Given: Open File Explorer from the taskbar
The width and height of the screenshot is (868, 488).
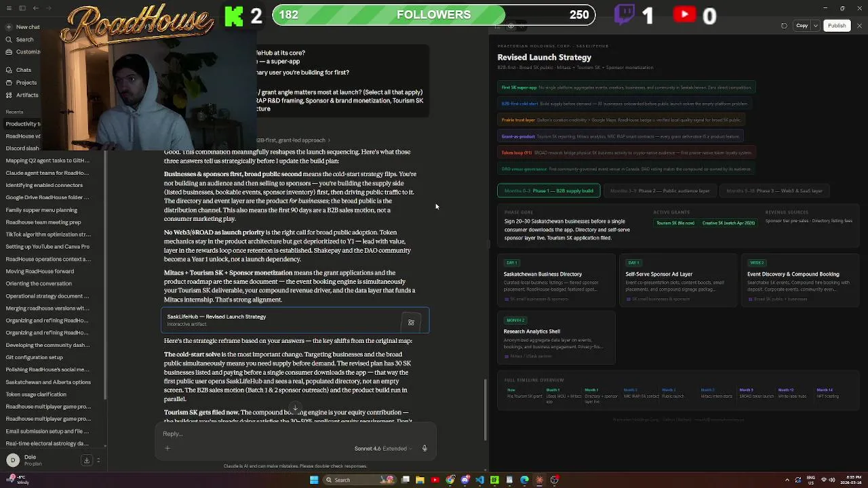Looking at the screenshot, I should pos(420,480).
